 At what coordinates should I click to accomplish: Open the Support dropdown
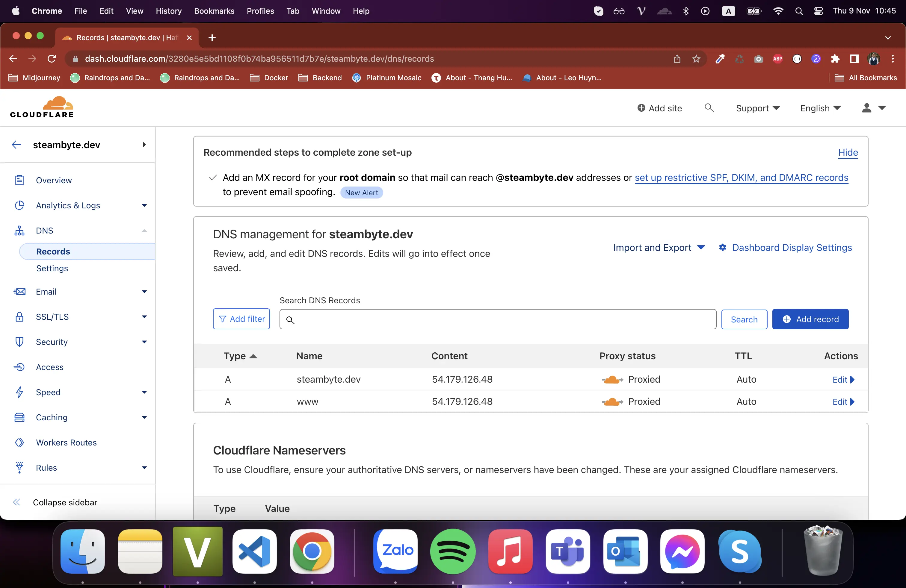pyautogui.click(x=757, y=108)
